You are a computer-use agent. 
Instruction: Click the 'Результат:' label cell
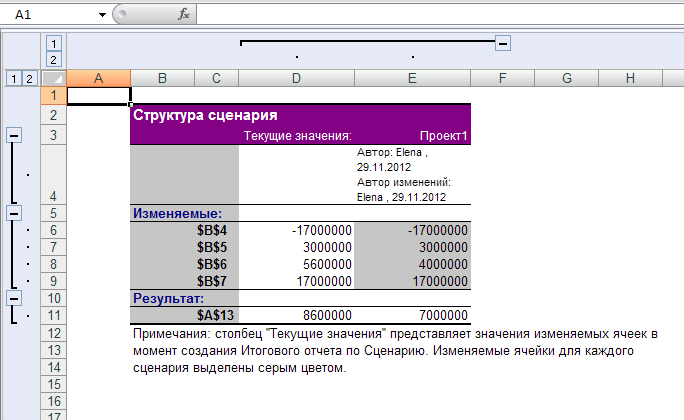(168, 298)
